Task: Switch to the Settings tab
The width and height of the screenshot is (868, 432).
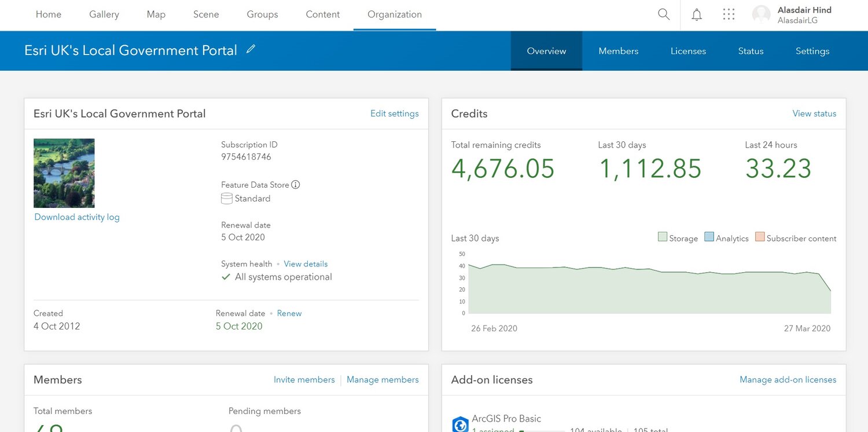Action: pyautogui.click(x=812, y=51)
